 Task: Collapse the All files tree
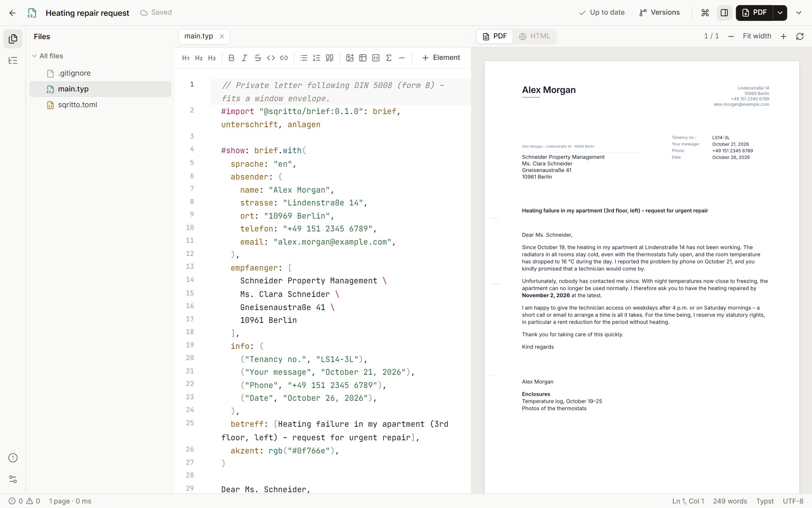pos(34,56)
